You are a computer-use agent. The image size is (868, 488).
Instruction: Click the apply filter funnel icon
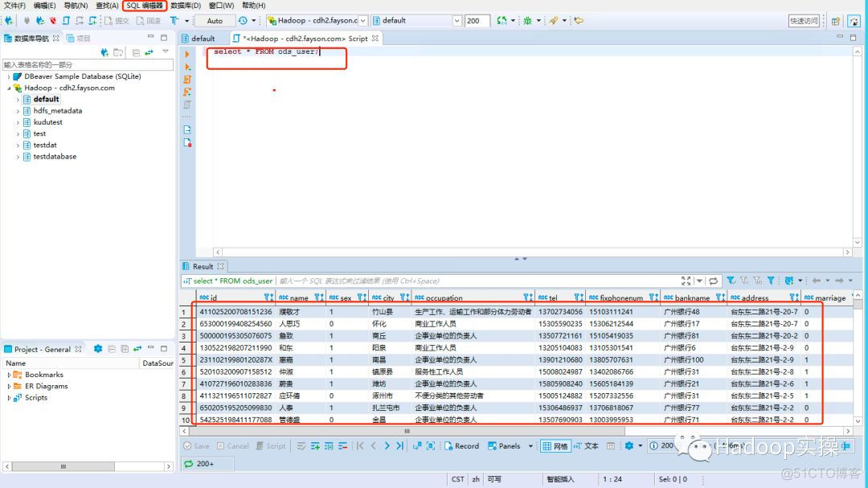731,281
